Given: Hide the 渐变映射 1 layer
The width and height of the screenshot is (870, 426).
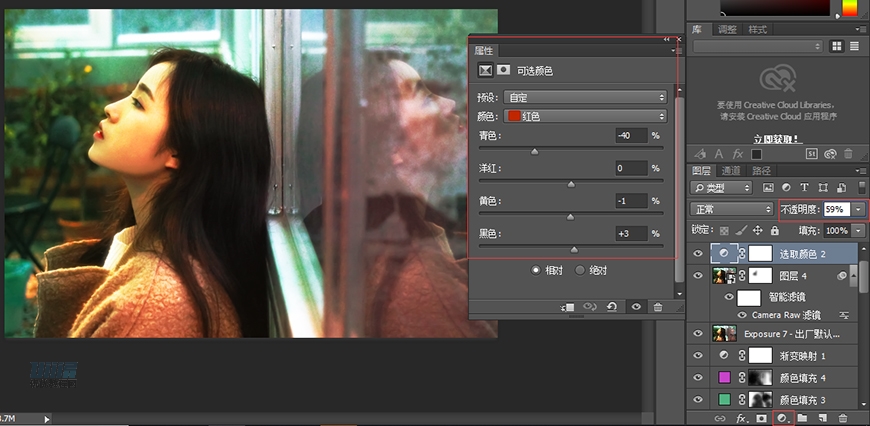Looking at the screenshot, I should (x=698, y=355).
